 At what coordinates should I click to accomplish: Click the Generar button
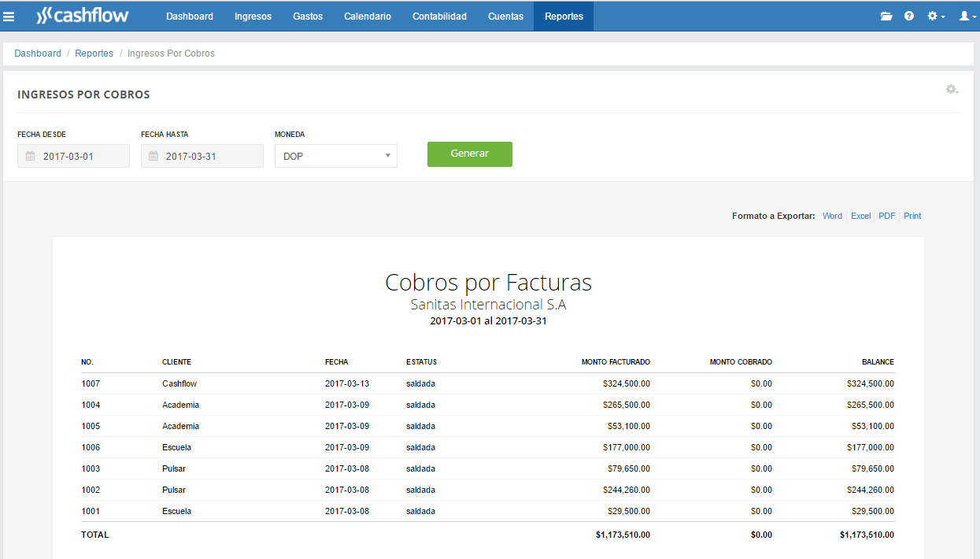tap(470, 154)
